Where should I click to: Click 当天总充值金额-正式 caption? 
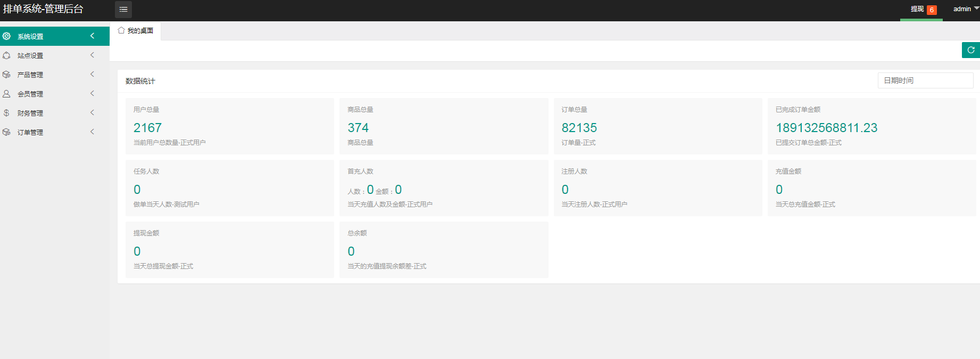click(805, 205)
